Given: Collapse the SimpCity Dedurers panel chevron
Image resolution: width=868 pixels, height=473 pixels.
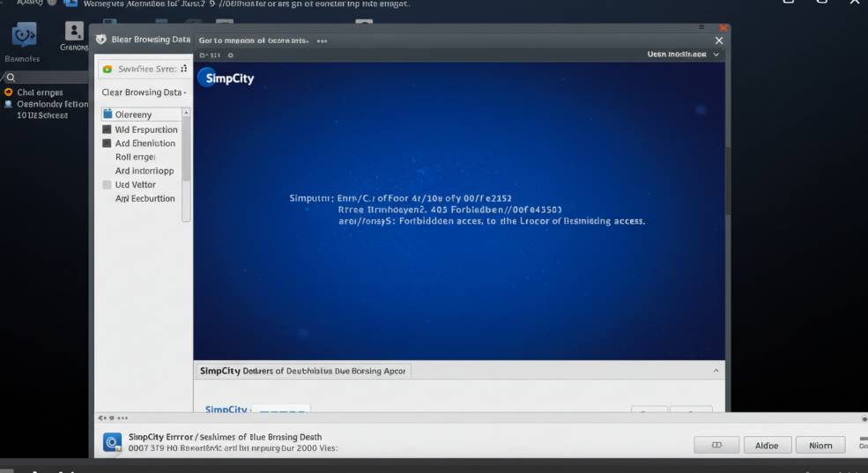Looking at the screenshot, I should pyautogui.click(x=716, y=371).
